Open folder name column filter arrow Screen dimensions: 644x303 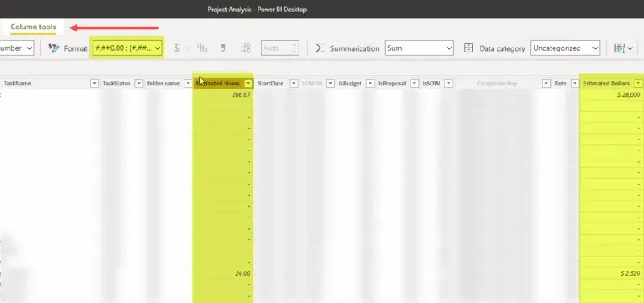[188, 84]
